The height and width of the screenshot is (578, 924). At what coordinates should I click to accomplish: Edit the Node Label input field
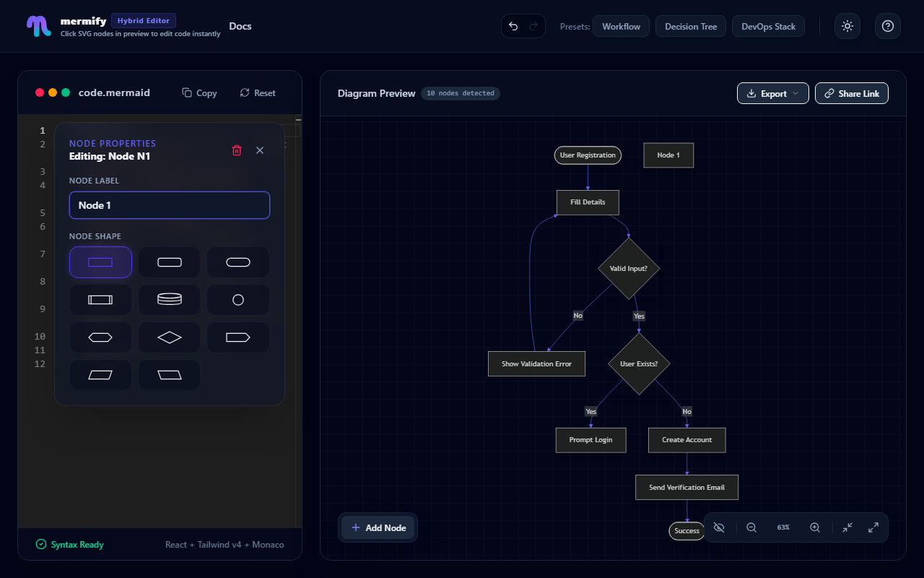[170, 205]
